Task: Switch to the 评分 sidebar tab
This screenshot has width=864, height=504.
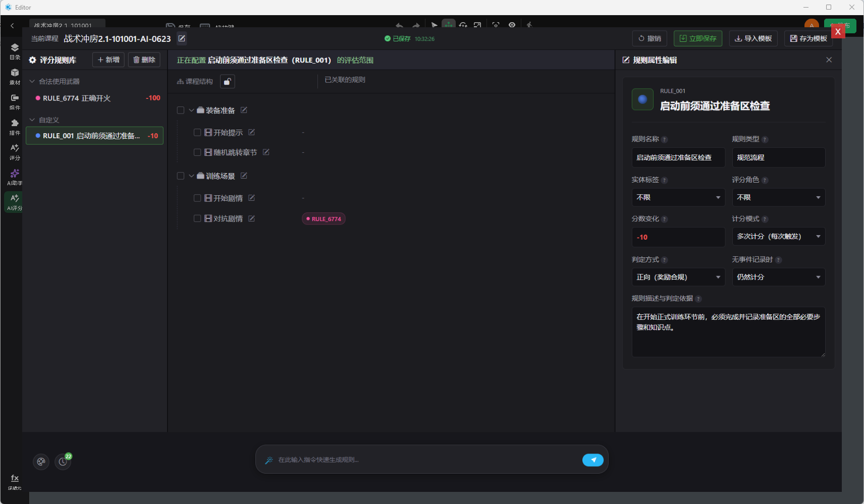Action: [15, 152]
